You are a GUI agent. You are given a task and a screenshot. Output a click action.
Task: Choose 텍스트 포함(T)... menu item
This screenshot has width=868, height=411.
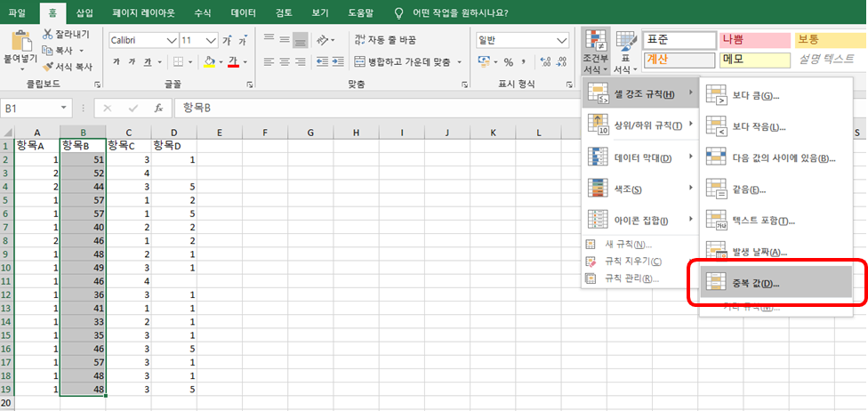point(776,221)
